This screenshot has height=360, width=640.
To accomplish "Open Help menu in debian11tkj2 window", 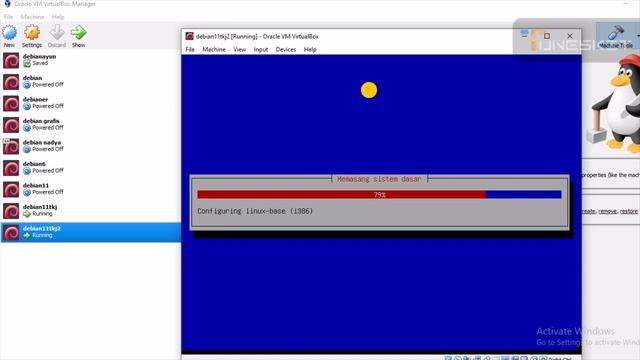I will pyautogui.click(x=310, y=49).
